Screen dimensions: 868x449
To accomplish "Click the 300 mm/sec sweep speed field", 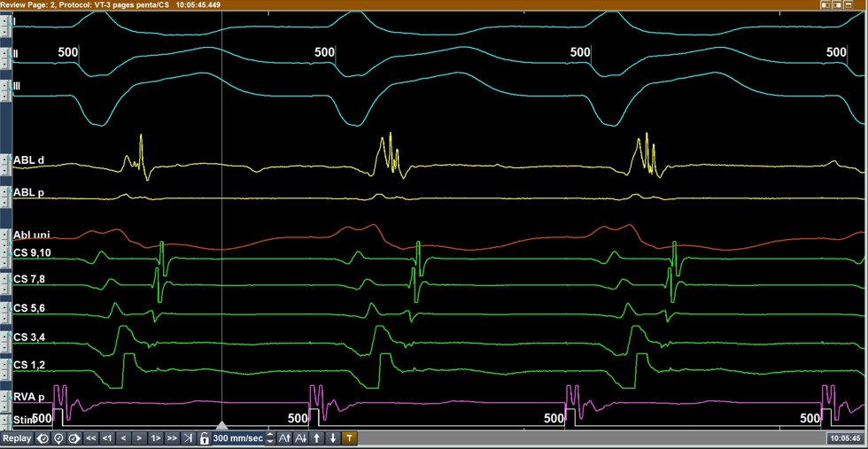I will click(238, 438).
